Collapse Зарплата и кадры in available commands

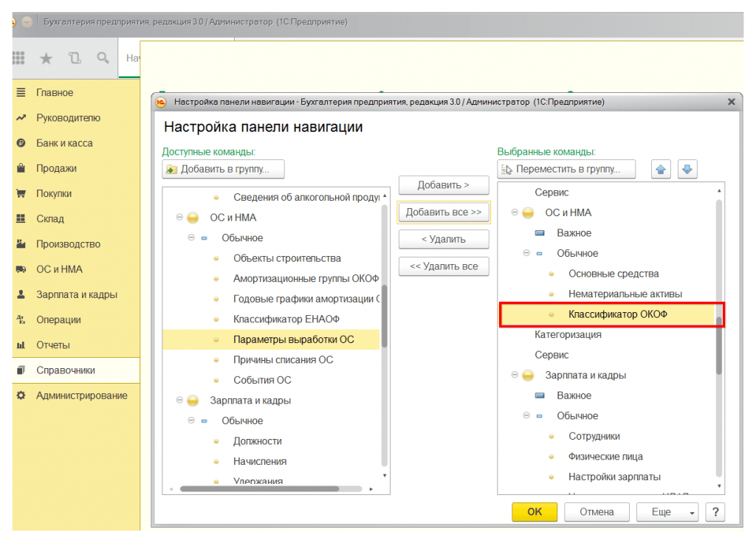click(x=179, y=400)
